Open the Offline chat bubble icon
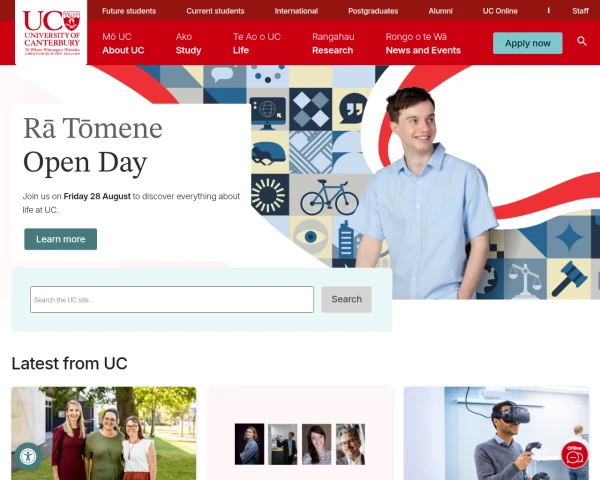The image size is (600, 480). 574,455
